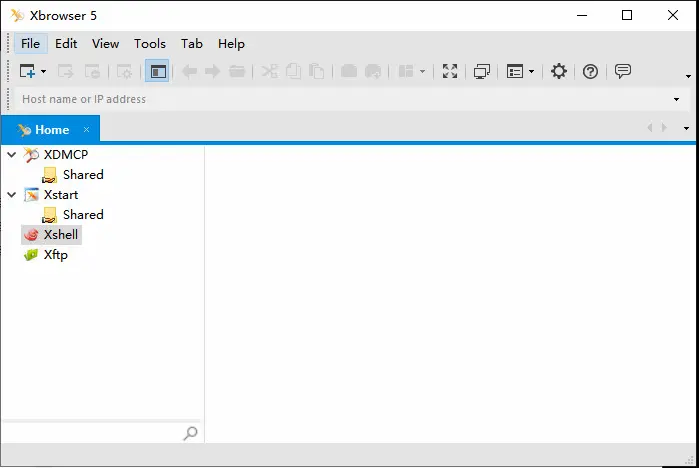The image size is (699, 468).
Task: Close the Xbrowser 5 window
Action: tap(673, 15)
